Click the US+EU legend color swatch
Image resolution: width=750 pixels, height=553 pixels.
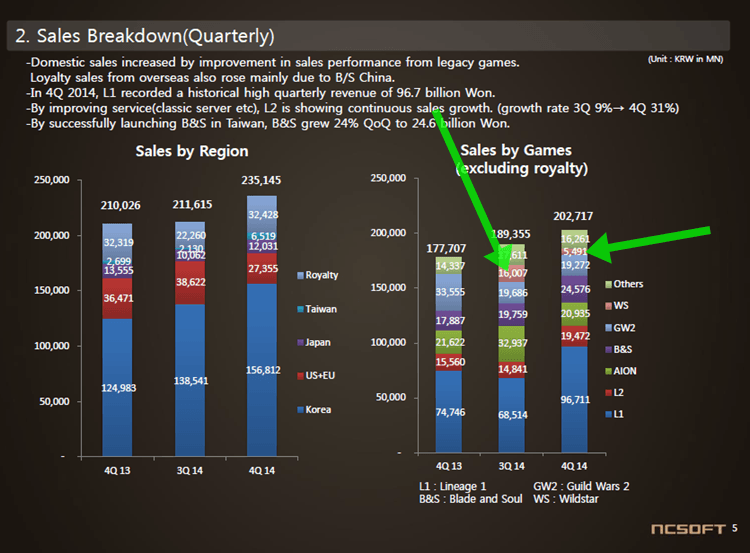point(300,376)
